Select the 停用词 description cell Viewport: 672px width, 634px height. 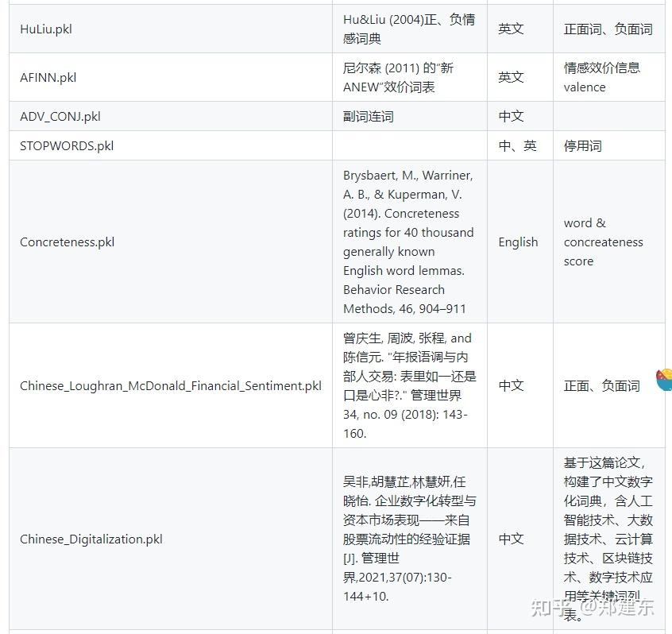[x=582, y=145]
